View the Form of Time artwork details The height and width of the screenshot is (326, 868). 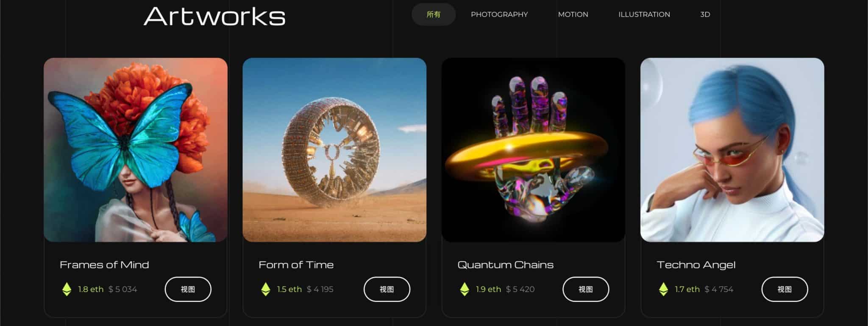[x=387, y=289]
